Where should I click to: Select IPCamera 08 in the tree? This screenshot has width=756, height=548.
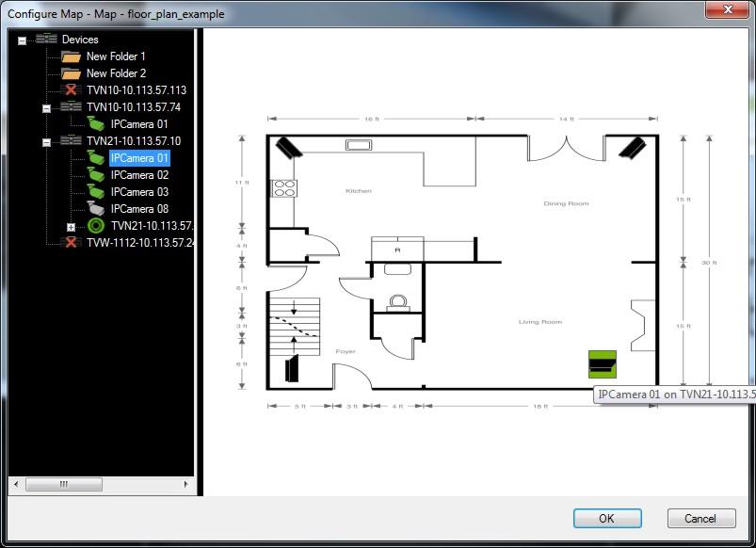[x=139, y=208]
